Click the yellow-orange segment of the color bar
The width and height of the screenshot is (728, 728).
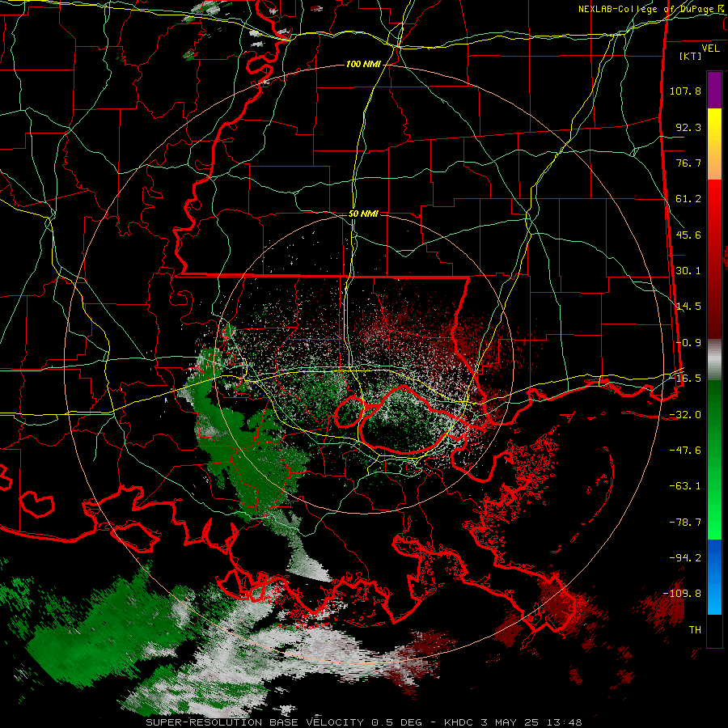[x=714, y=144]
